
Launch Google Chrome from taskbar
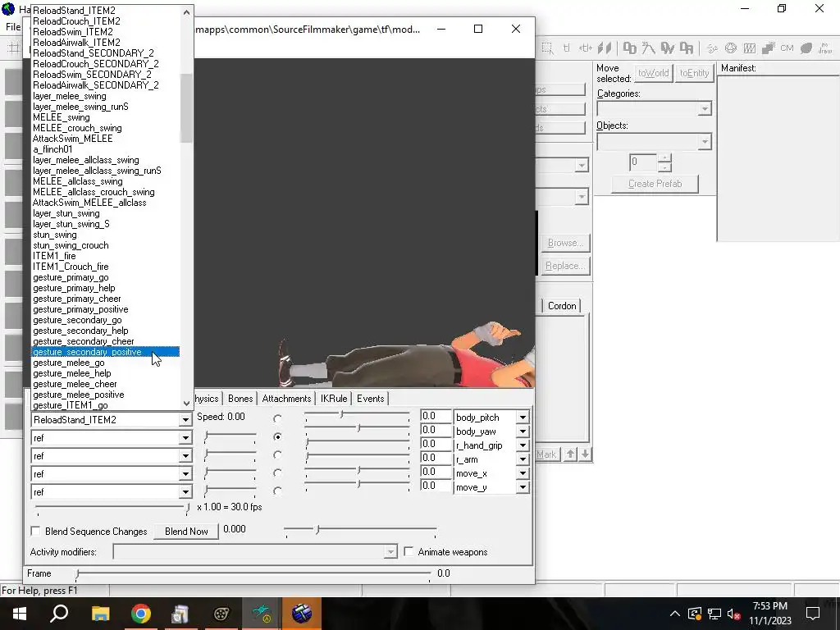[140, 614]
